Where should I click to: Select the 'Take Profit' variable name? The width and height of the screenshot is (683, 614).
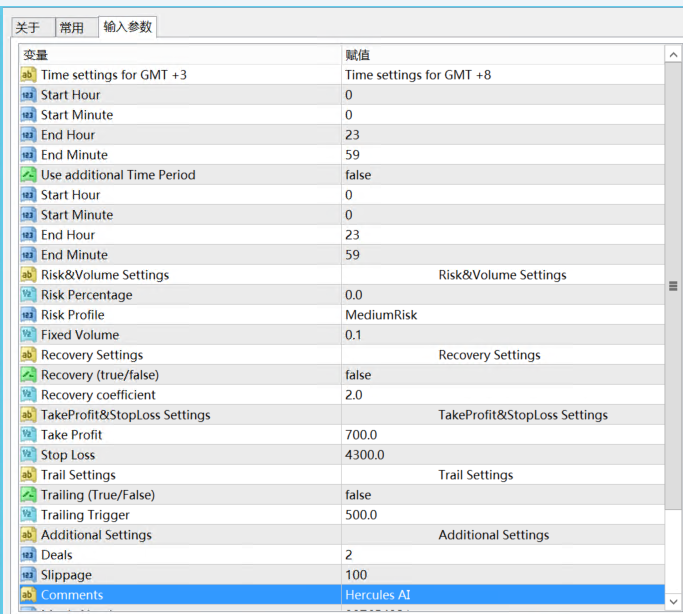point(71,435)
